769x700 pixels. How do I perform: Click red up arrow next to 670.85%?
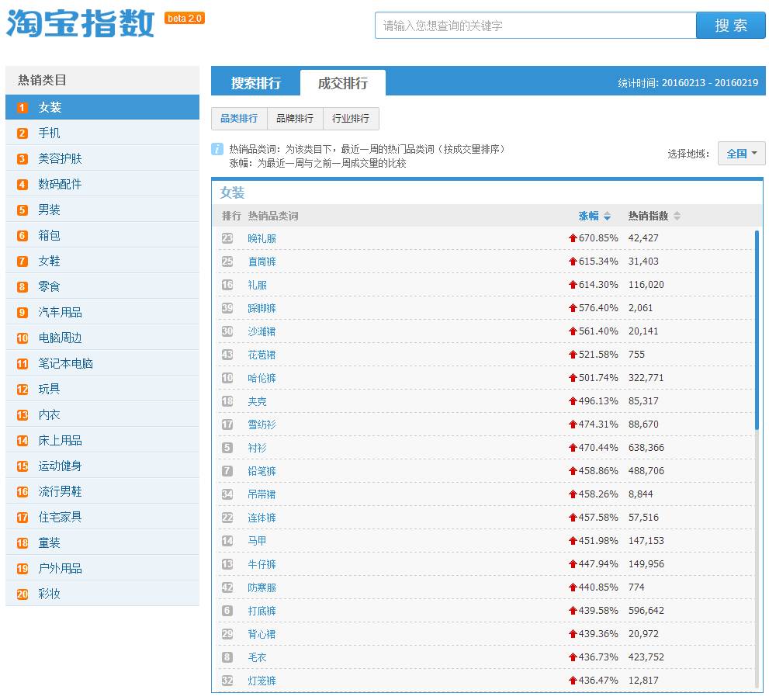(x=573, y=238)
